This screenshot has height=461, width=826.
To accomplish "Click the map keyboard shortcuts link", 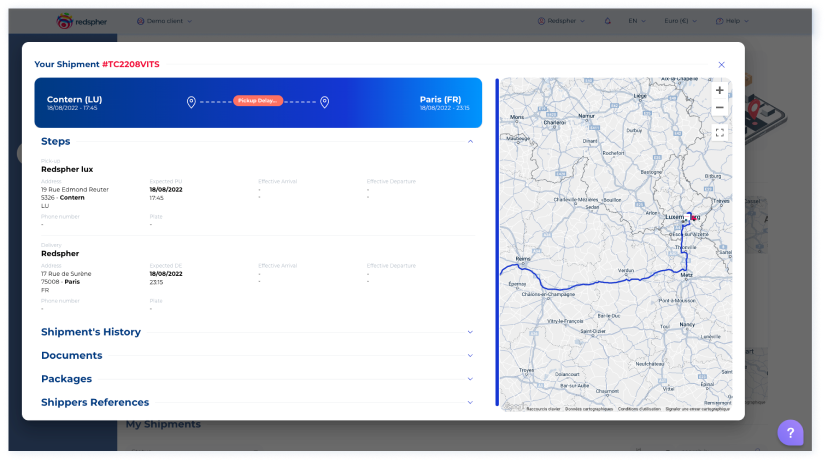I will click(x=543, y=409).
